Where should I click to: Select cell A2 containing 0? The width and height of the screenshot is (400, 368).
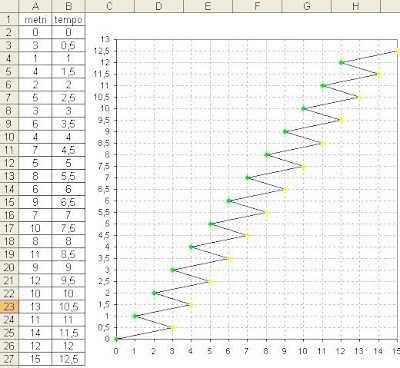[35, 32]
